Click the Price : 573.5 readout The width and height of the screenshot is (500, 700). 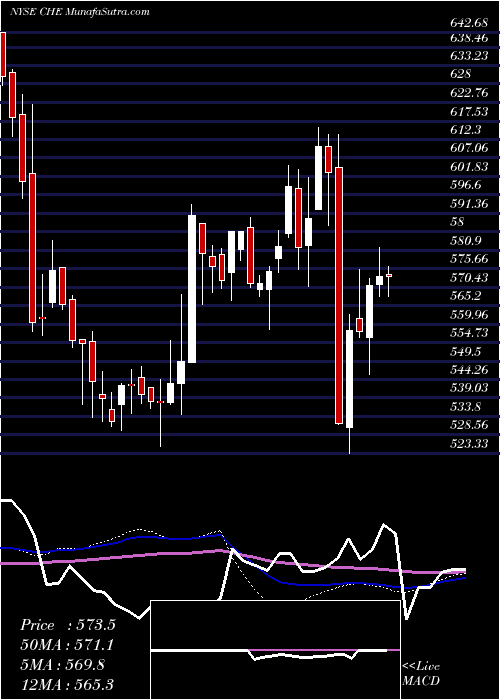coord(68,625)
